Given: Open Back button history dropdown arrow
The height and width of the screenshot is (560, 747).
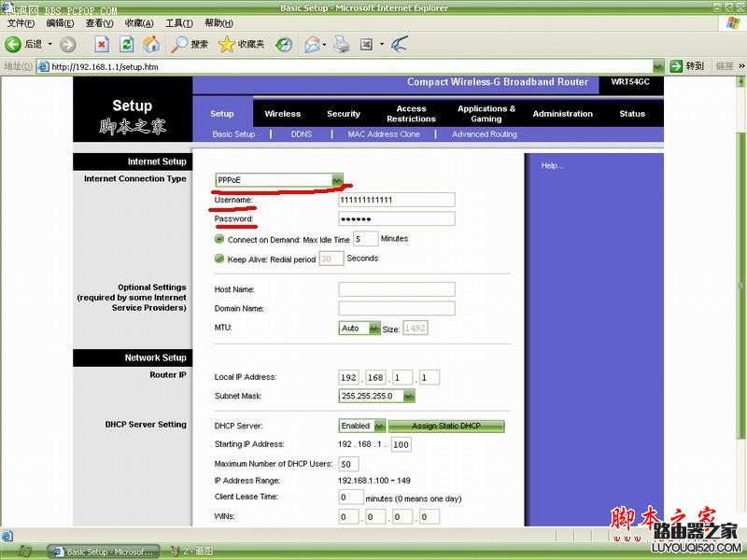Looking at the screenshot, I should coord(49,44).
